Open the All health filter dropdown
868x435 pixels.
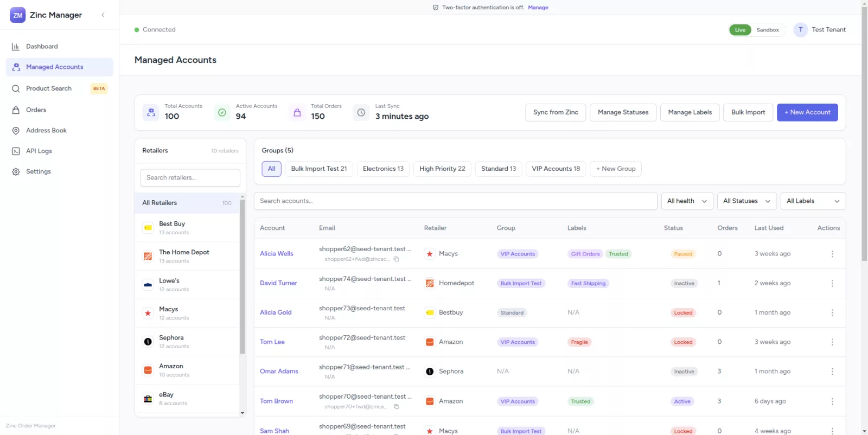(687, 201)
